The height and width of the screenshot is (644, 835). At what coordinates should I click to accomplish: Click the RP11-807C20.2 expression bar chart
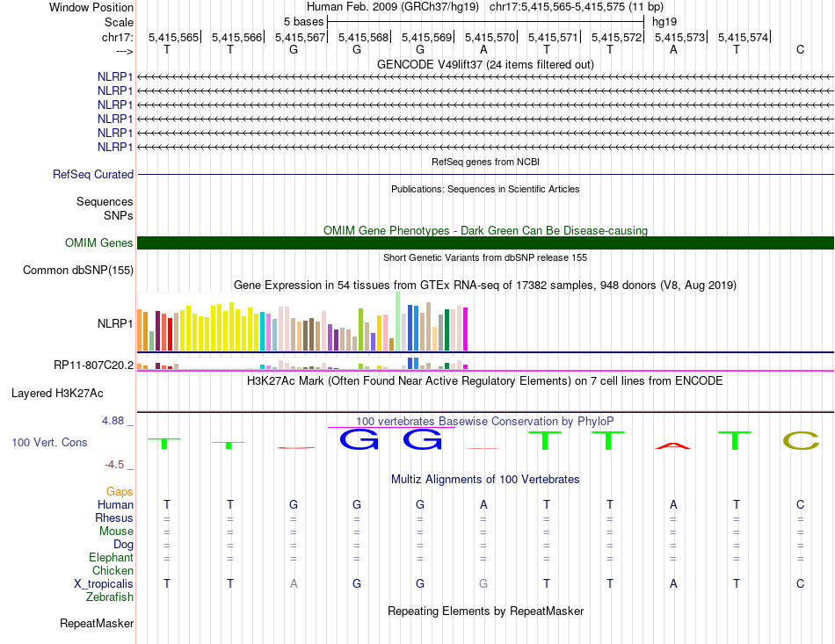[x=302, y=364]
